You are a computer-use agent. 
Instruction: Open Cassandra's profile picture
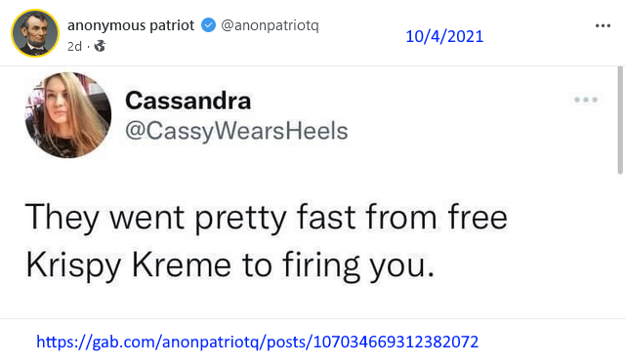pyautogui.click(x=68, y=115)
